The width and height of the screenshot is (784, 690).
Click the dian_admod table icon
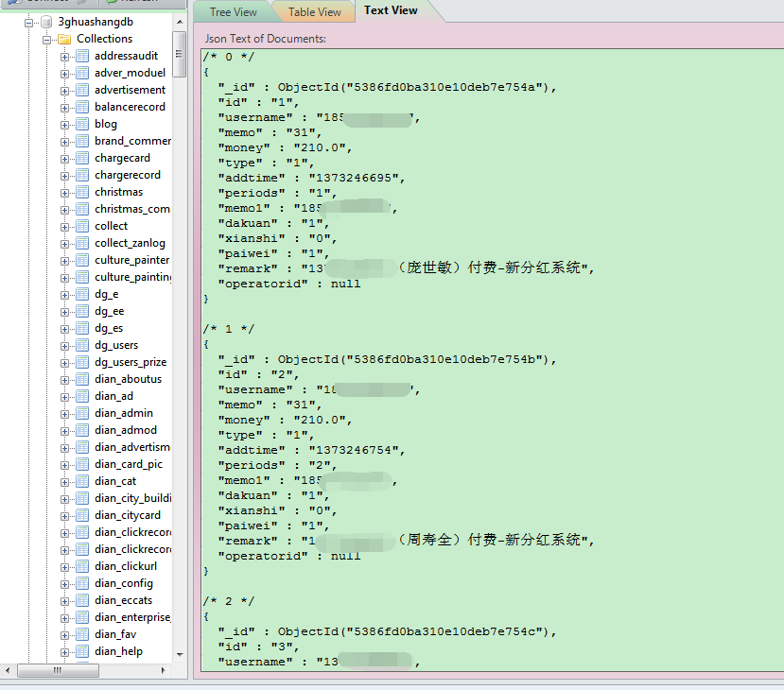pyautogui.click(x=82, y=430)
